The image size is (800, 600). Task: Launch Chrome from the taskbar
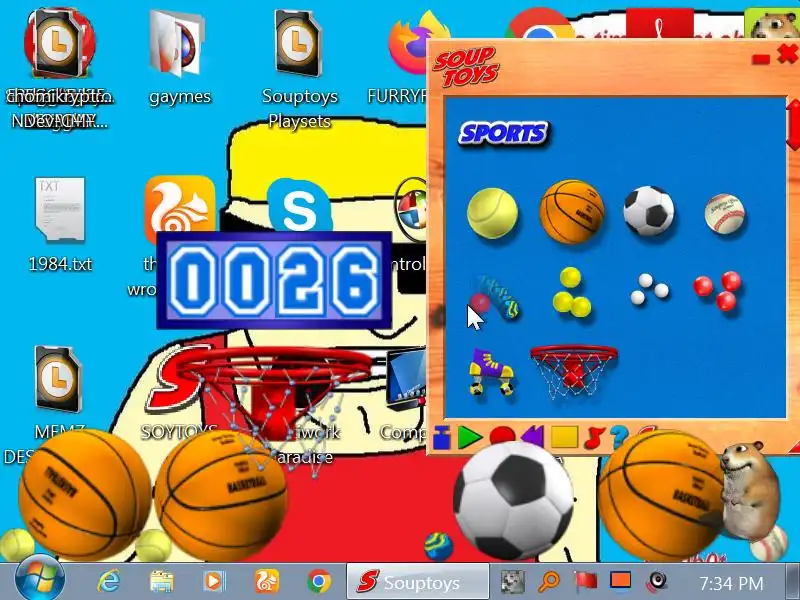click(319, 582)
